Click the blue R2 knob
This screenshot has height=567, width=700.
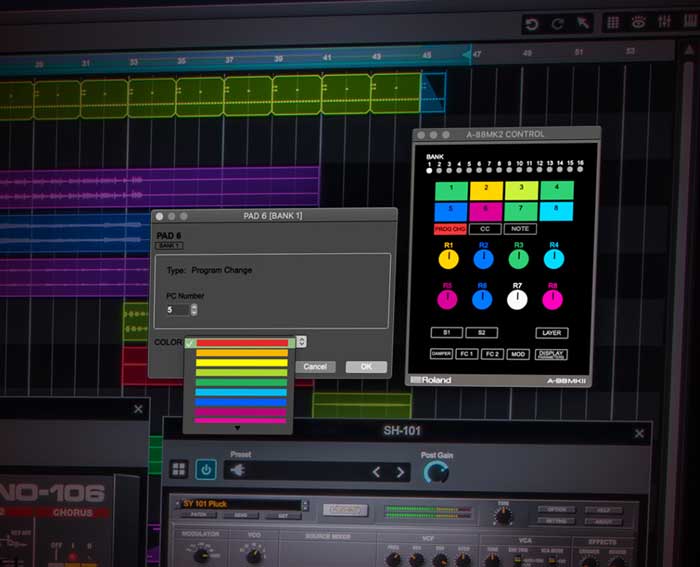point(483,259)
